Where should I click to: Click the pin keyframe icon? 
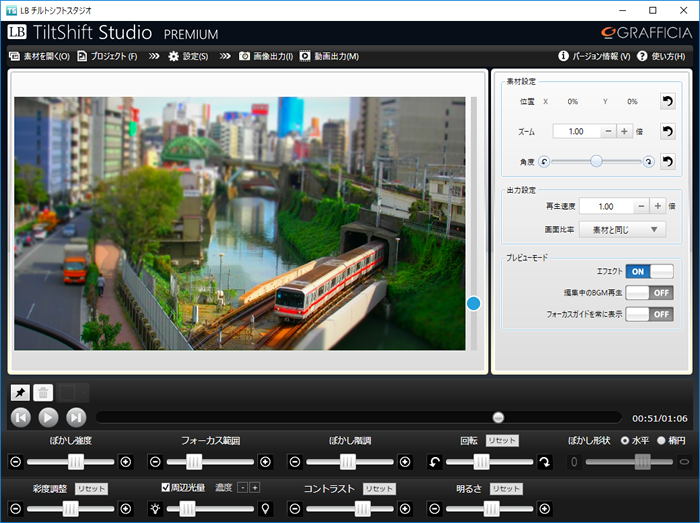20,393
